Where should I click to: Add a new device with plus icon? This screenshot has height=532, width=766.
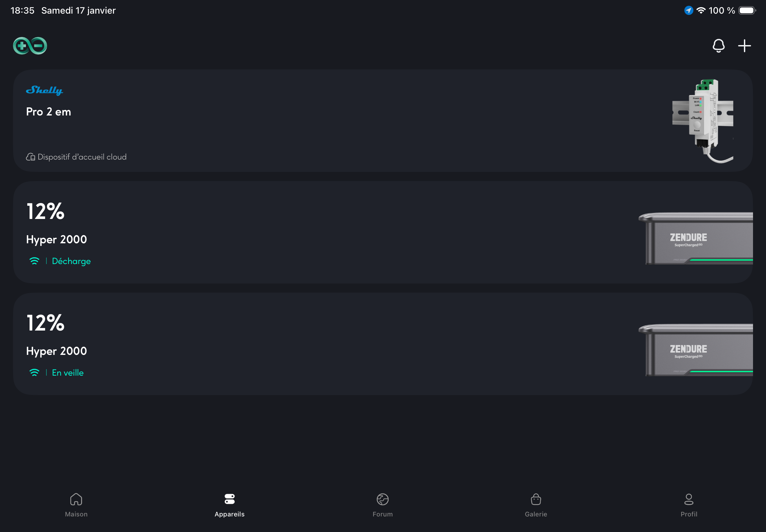744,46
